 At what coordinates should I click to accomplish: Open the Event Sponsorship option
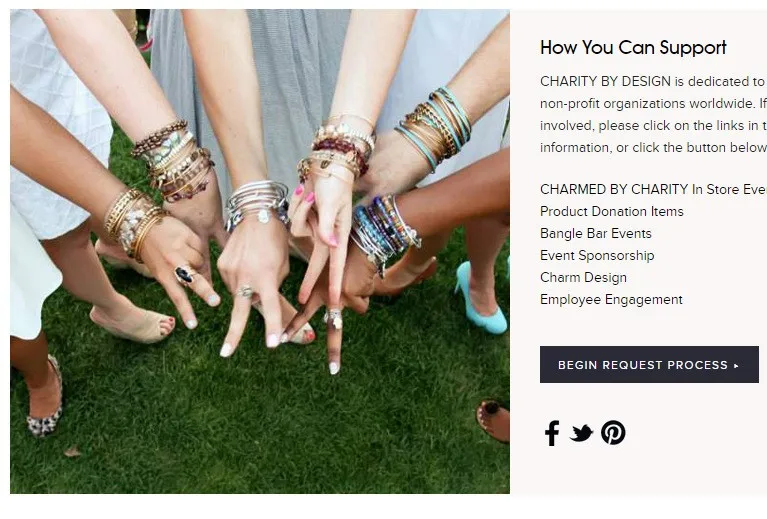point(597,255)
